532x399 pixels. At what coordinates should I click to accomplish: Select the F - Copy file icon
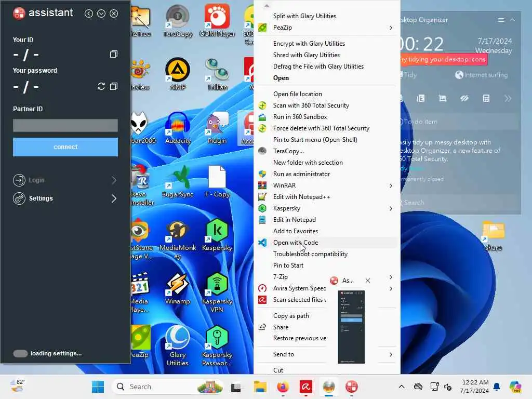tap(217, 181)
